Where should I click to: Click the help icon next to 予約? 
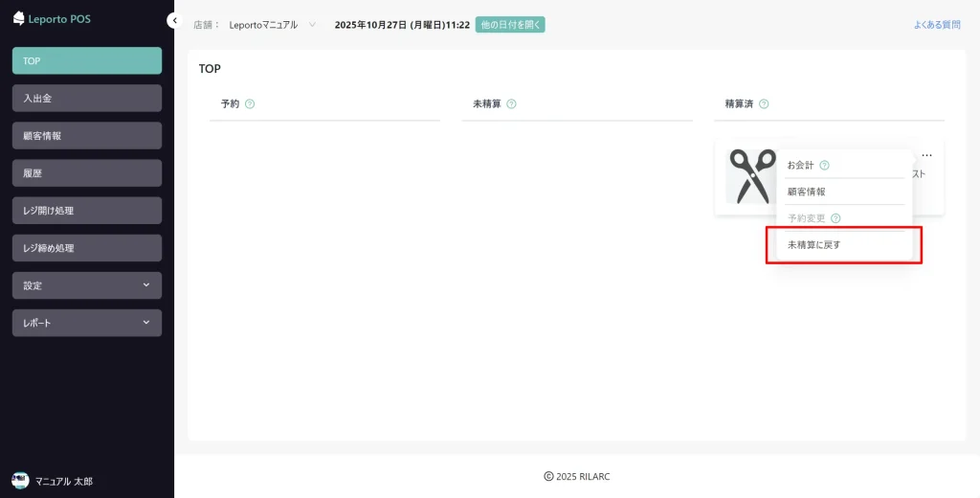coord(250,103)
